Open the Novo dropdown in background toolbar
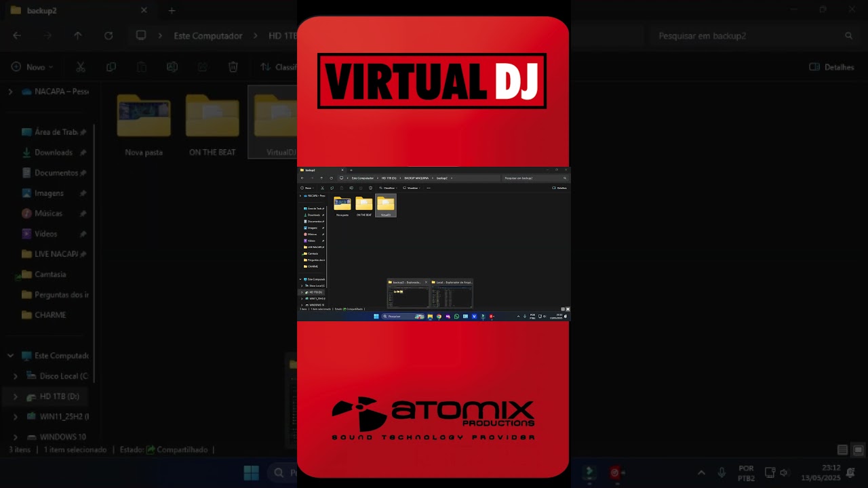This screenshot has height=488, width=868. click(x=32, y=67)
